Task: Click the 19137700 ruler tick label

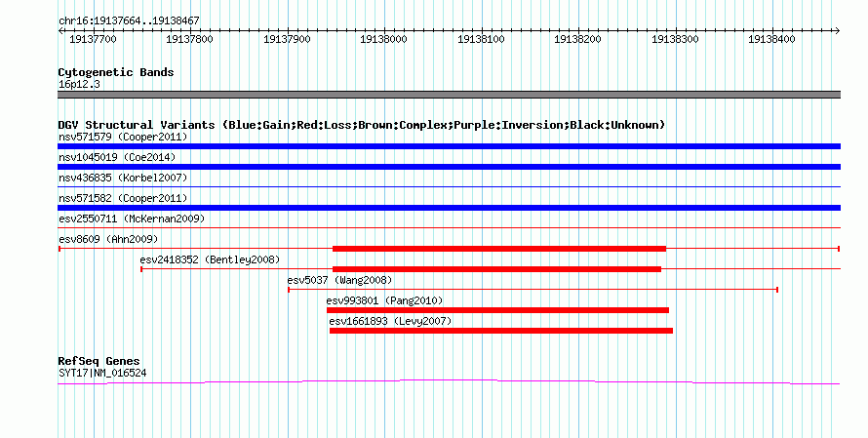Action: coord(93,39)
